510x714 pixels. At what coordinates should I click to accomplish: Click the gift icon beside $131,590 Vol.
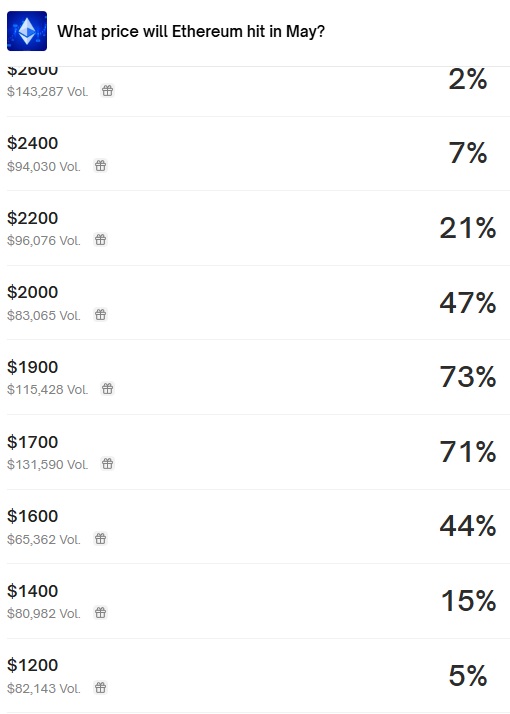click(x=107, y=464)
